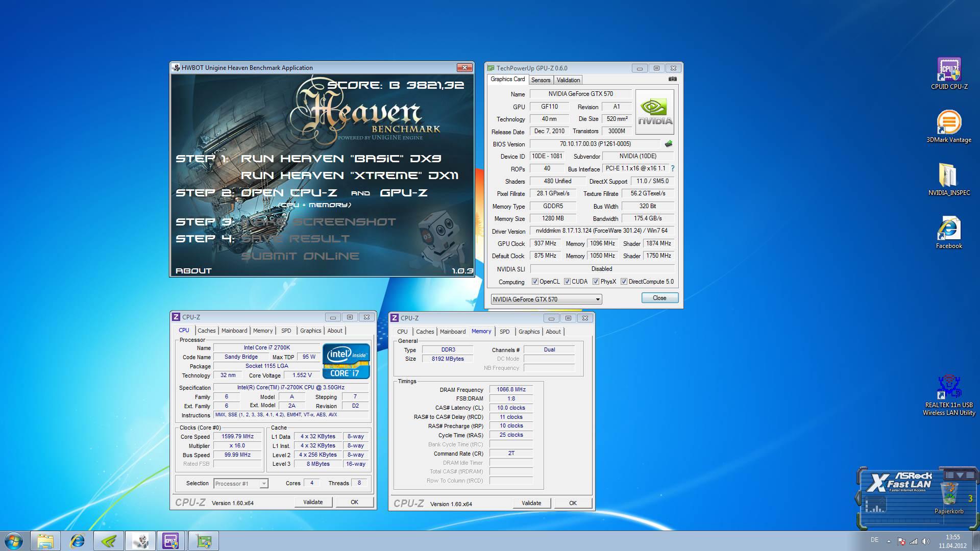Open the CPUID CPU-Z desktop shortcut
This screenshot has height=551, width=980.
click(949, 74)
